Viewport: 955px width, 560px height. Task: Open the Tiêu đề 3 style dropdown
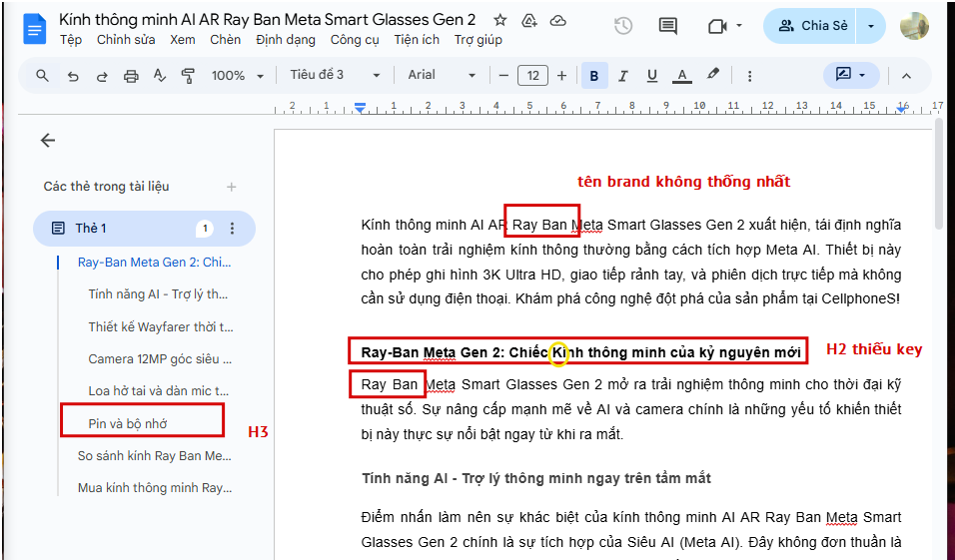[335, 76]
